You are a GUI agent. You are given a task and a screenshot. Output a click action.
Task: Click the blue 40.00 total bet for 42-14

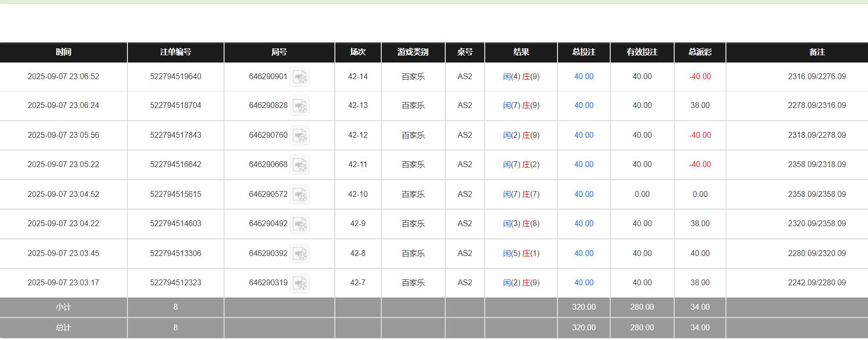[583, 77]
